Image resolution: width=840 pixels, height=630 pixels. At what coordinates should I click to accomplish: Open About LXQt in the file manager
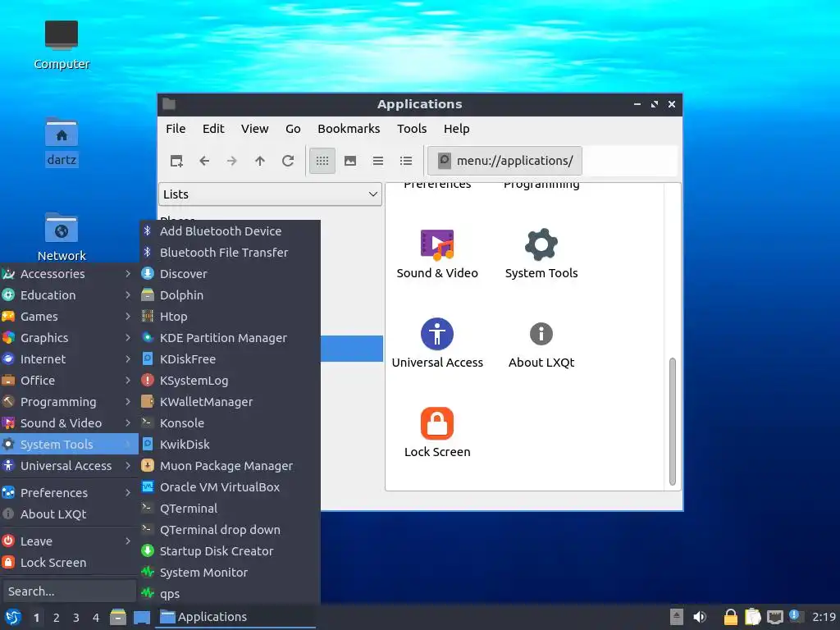coord(541,344)
